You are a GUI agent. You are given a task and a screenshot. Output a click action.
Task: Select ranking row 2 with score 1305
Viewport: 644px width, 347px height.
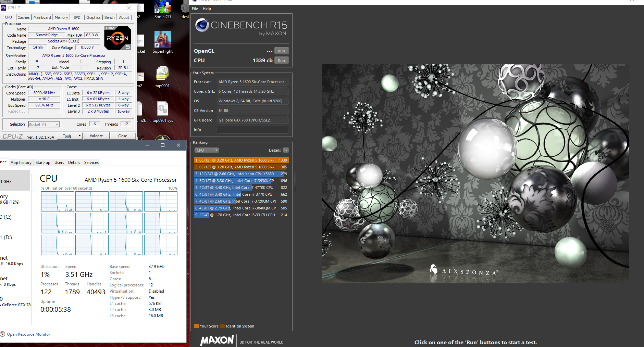tap(241, 167)
